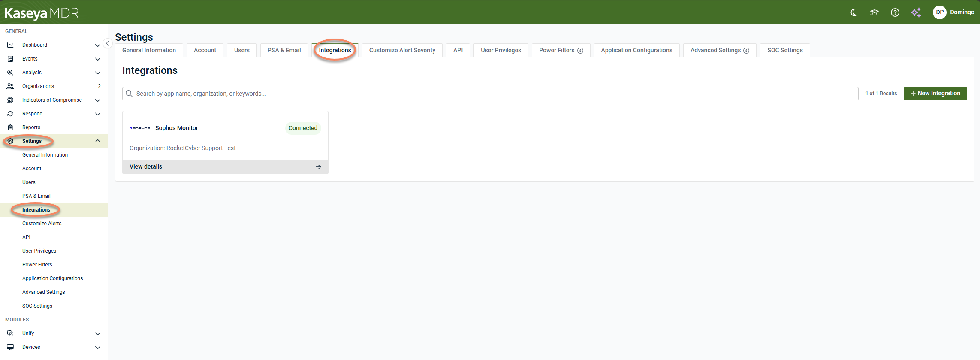Expand the Analysis menu chevron

[x=98, y=73]
